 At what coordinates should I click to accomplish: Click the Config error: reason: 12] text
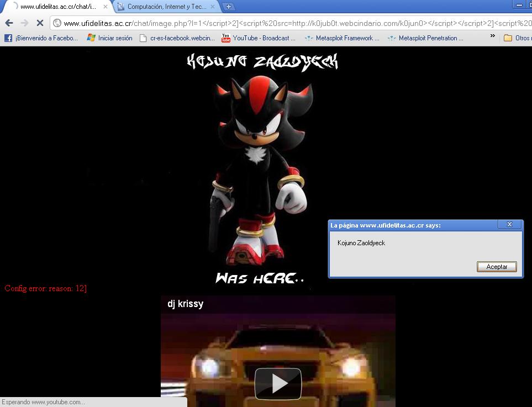pos(45,288)
